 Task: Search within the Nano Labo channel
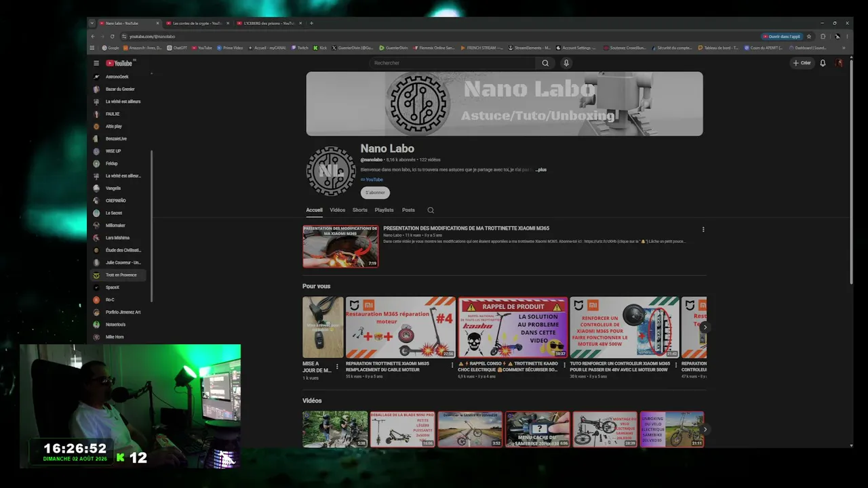[x=431, y=210]
